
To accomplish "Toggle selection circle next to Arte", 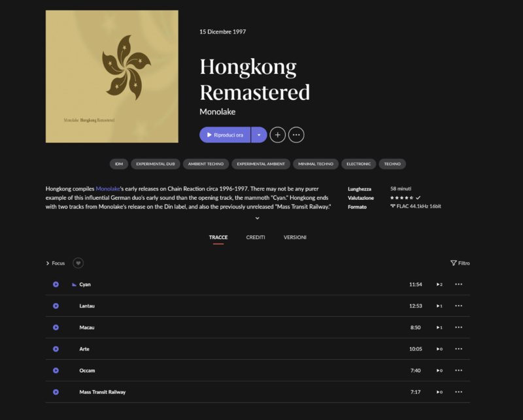I will pos(56,349).
